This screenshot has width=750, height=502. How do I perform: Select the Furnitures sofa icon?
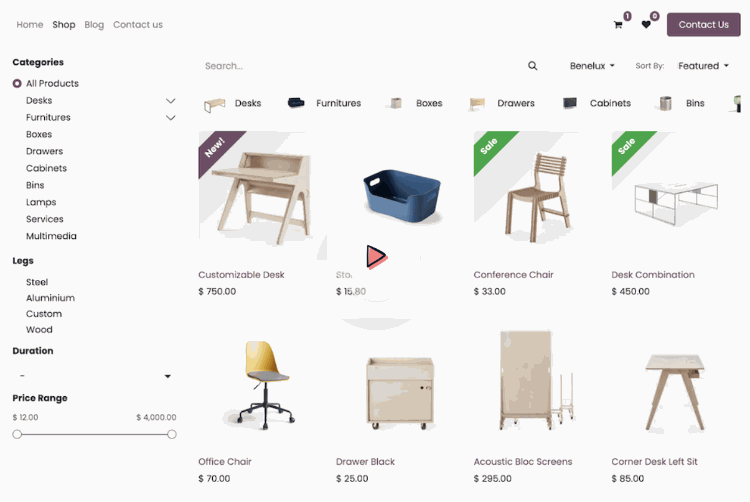coord(296,103)
